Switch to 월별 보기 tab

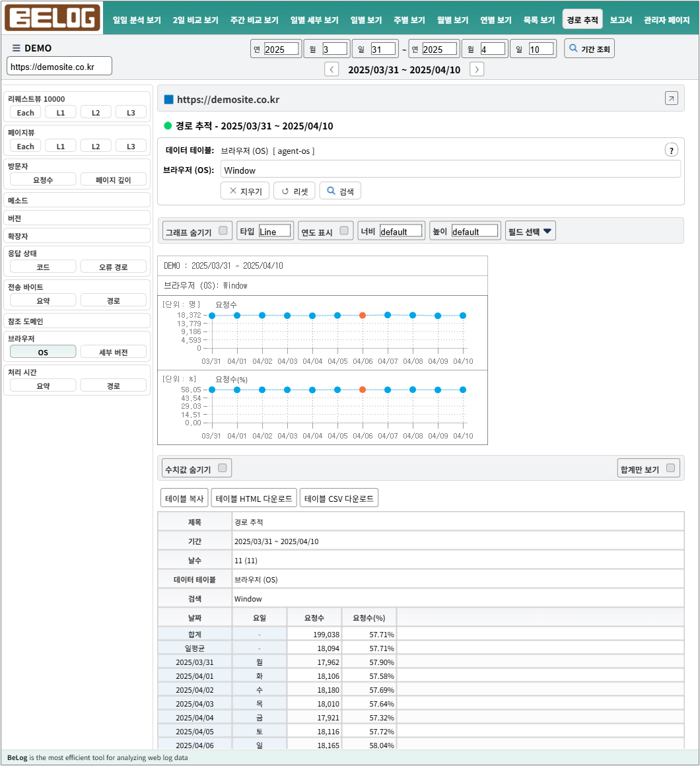coord(452,20)
